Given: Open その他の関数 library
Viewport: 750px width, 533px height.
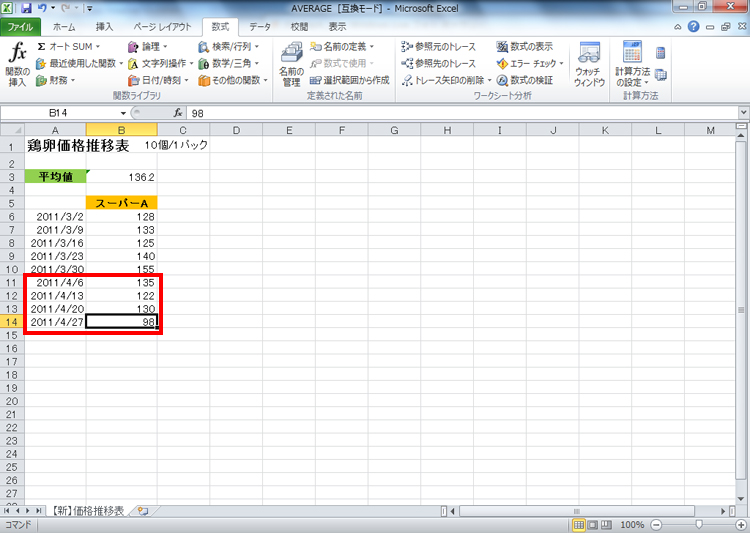Looking at the screenshot, I should click(x=233, y=80).
